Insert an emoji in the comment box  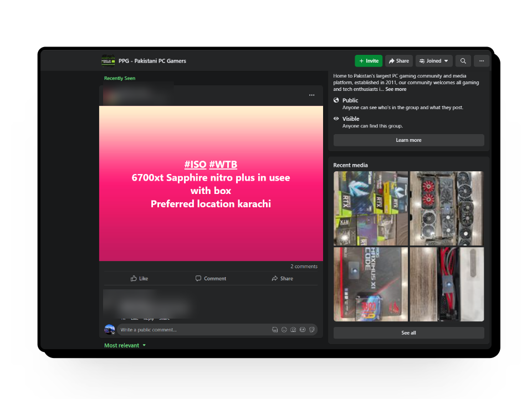[x=284, y=330]
